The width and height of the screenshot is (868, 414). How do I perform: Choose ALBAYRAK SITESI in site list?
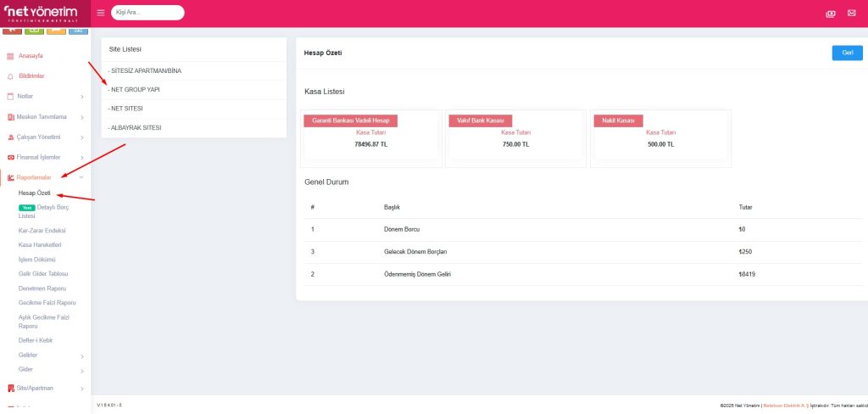[x=136, y=127]
